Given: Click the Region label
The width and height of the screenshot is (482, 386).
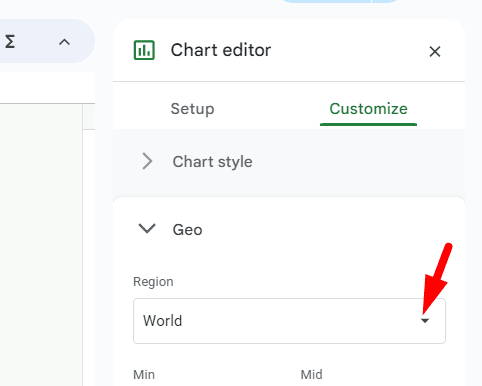Looking at the screenshot, I should point(153,282).
